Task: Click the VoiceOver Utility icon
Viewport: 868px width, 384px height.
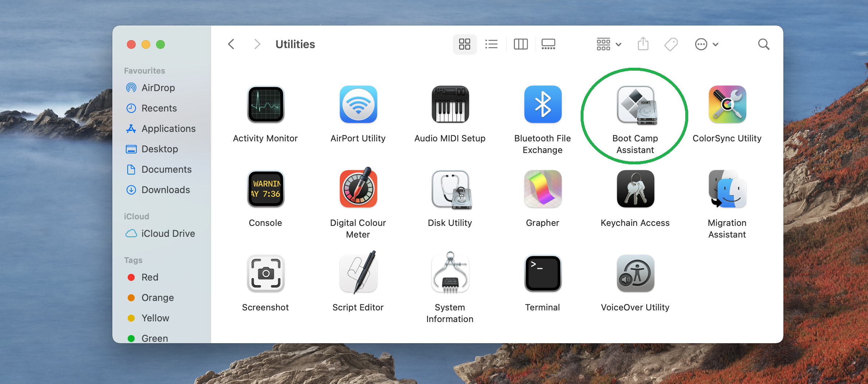Action: coord(635,274)
